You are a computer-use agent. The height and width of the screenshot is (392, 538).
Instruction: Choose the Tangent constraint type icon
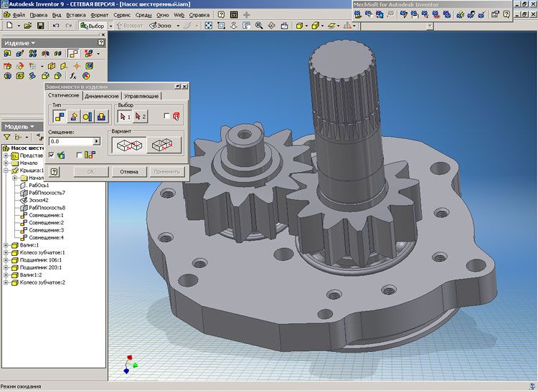pos(87,117)
